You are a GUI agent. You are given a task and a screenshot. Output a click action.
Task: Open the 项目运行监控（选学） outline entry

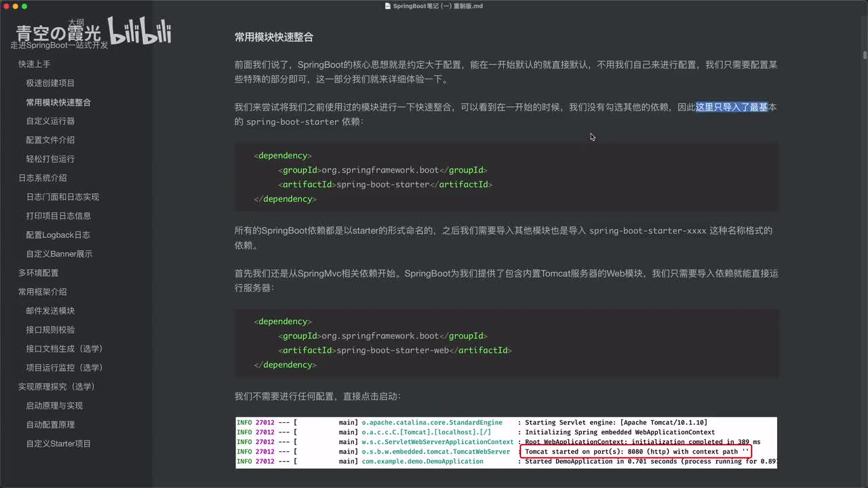coord(65,368)
